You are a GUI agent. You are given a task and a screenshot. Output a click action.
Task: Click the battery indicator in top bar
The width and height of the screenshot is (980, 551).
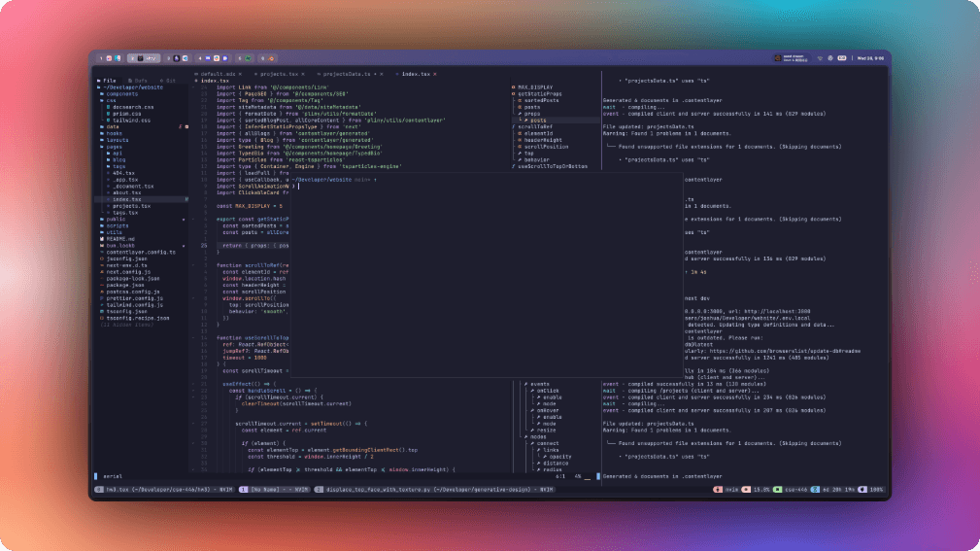coord(842,58)
